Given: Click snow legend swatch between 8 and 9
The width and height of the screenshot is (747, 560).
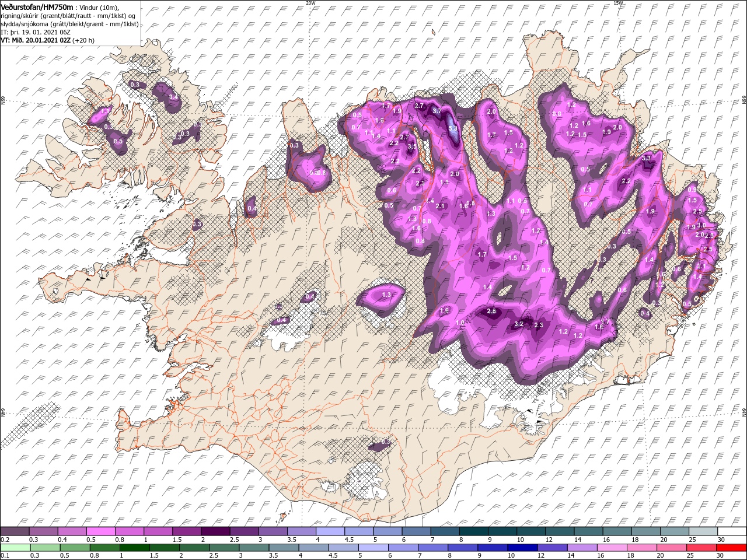Looking at the screenshot, I should tap(473, 531).
